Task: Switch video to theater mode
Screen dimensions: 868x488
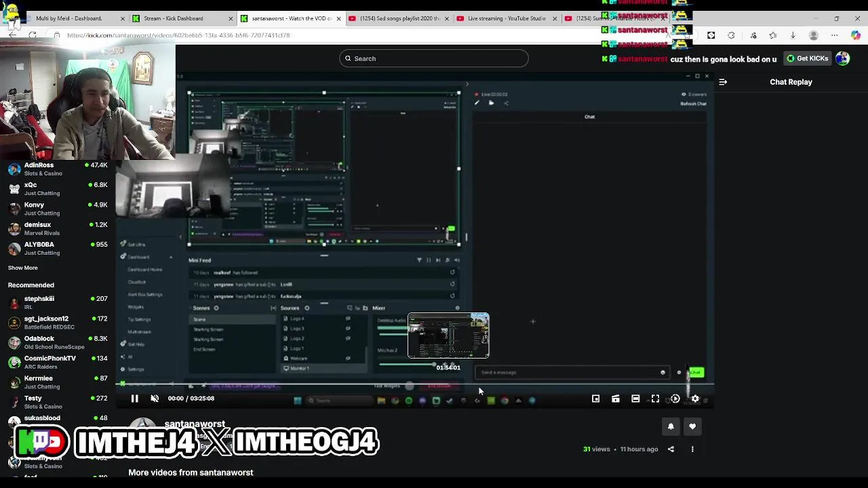Action: pos(635,399)
